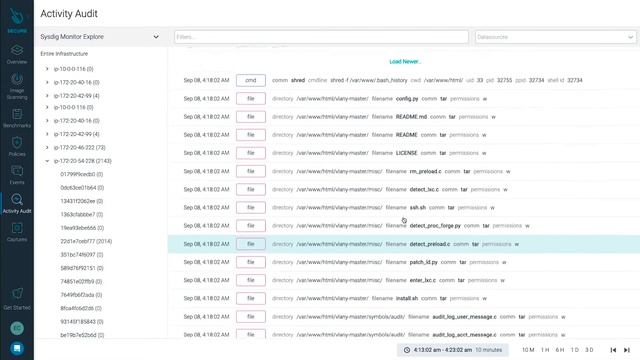Click file badge for ssh.sh row
640x360 pixels.
pos(251,207)
